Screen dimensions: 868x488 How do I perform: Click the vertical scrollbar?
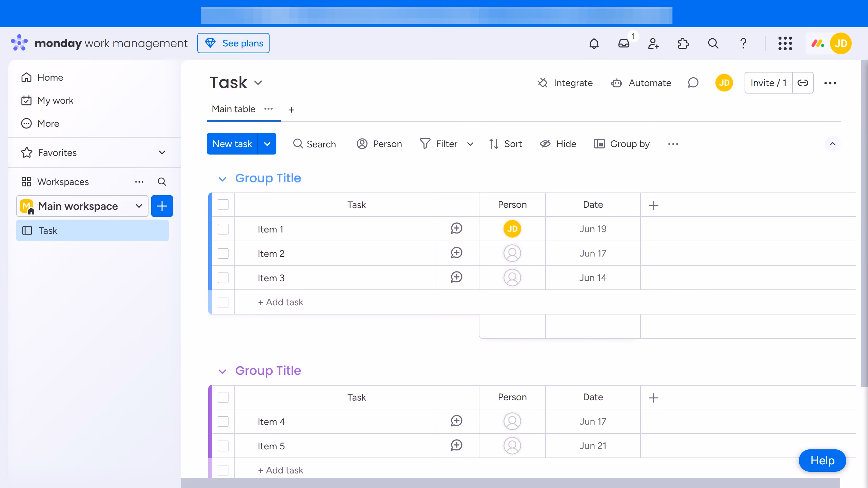tap(864, 224)
